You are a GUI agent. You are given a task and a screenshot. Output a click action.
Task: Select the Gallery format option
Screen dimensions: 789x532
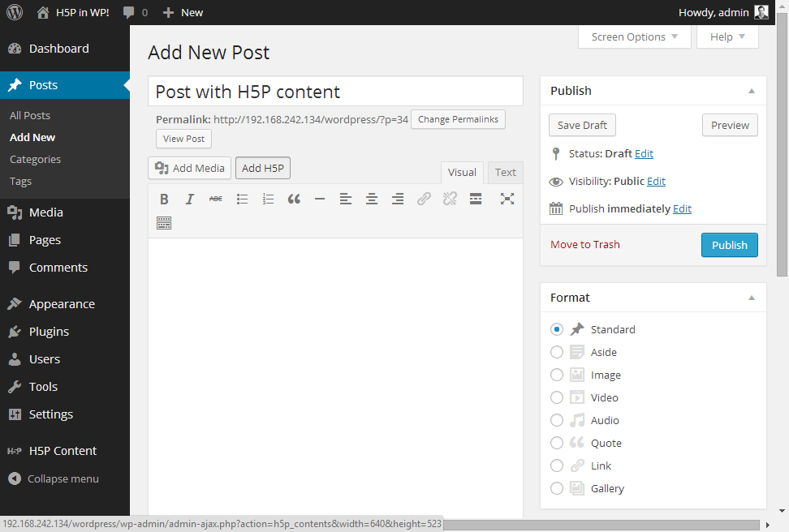tap(557, 488)
